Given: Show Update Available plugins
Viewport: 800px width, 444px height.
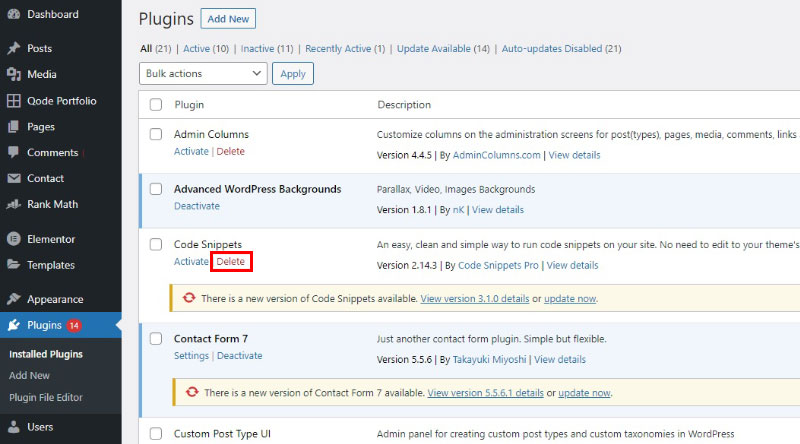Looking at the screenshot, I should [x=443, y=48].
